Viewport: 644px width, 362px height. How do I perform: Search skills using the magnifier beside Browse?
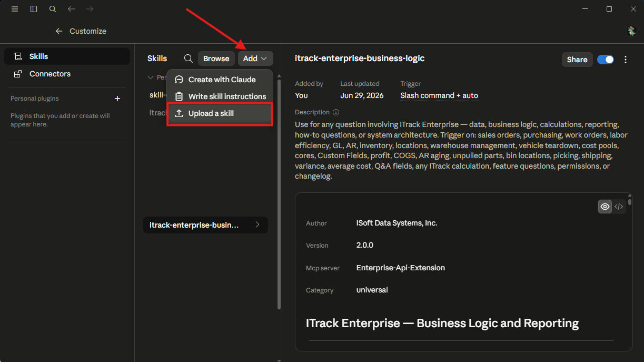(188, 58)
